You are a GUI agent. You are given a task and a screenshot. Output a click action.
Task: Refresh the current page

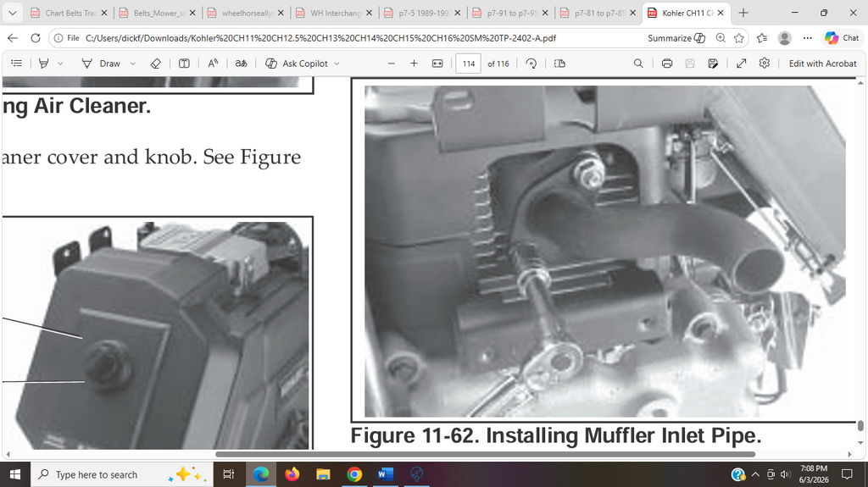point(36,38)
